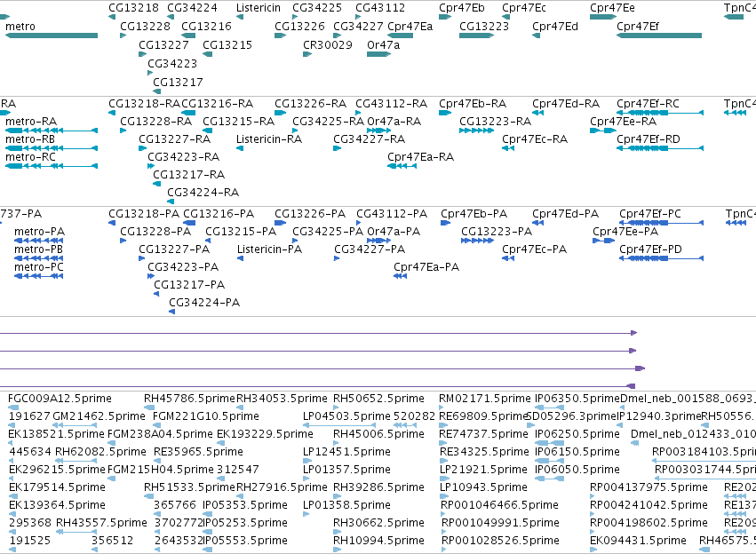Select the RP004137975.5prime EST label

coord(649,487)
